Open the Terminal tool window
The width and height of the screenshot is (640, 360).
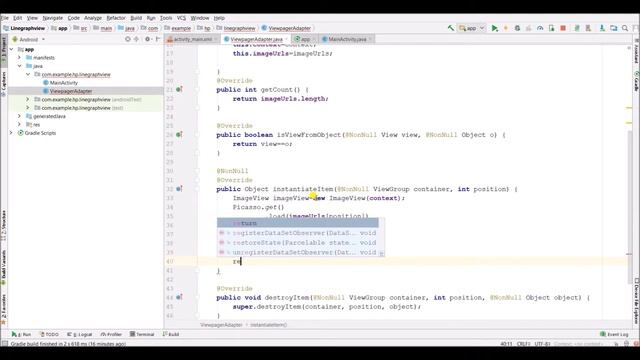142,334
